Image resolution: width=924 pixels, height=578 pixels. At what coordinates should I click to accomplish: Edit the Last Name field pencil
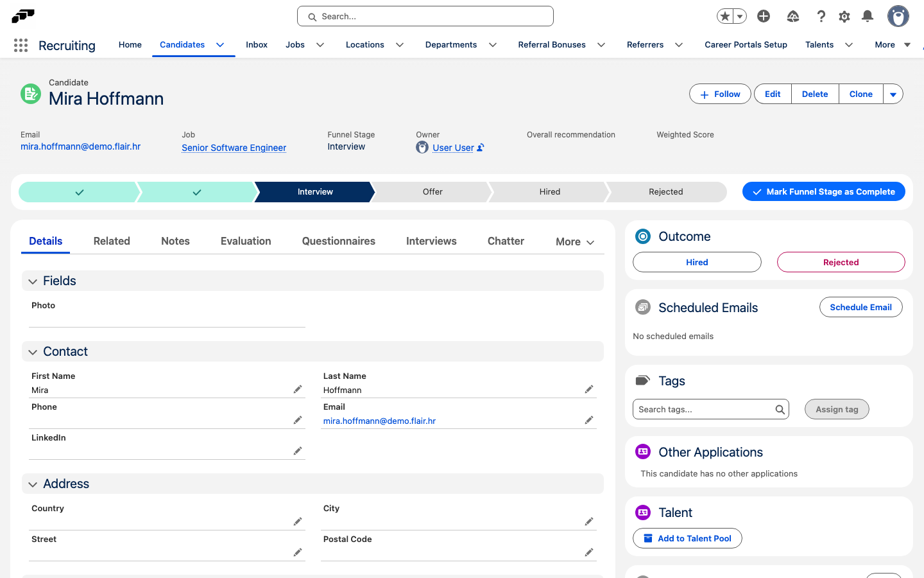point(589,389)
